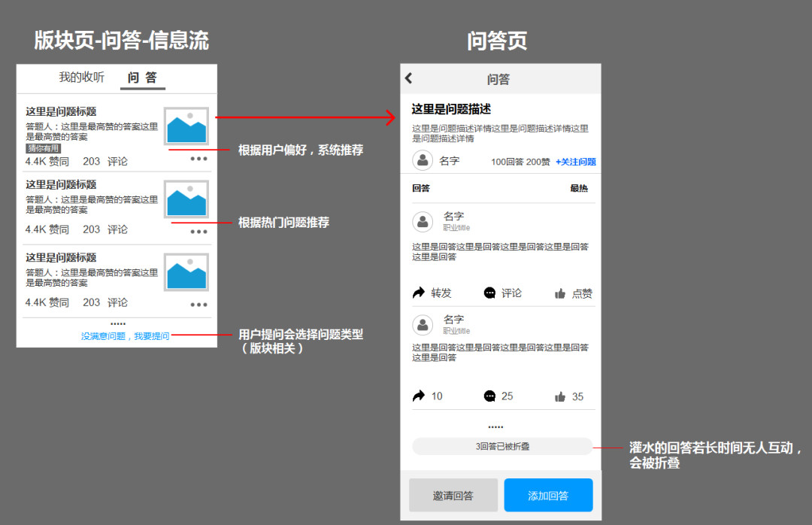Open more options on second question card
This screenshot has height=525, width=812.
(x=198, y=232)
